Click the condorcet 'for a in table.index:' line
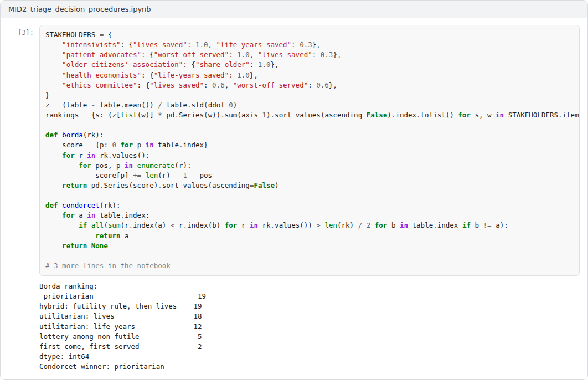Screen dimensions: 588x380 coord(106,215)
